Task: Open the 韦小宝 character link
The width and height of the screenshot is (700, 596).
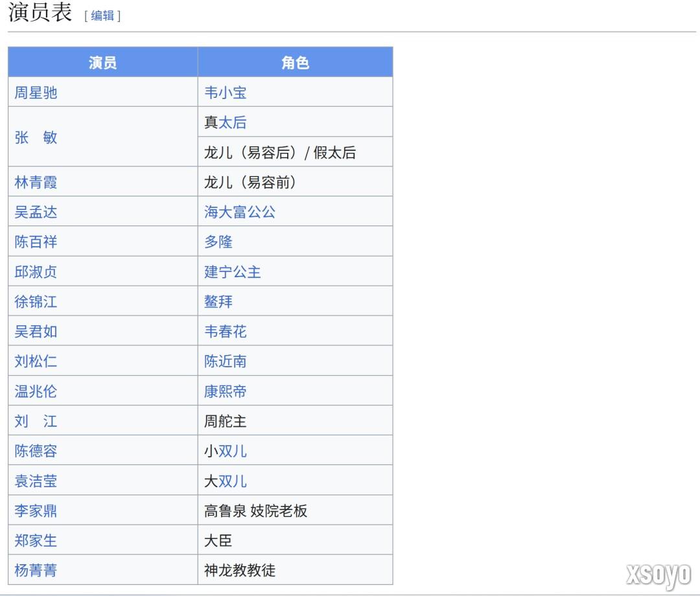Action: pyautogui.click(x=226, y=93)
